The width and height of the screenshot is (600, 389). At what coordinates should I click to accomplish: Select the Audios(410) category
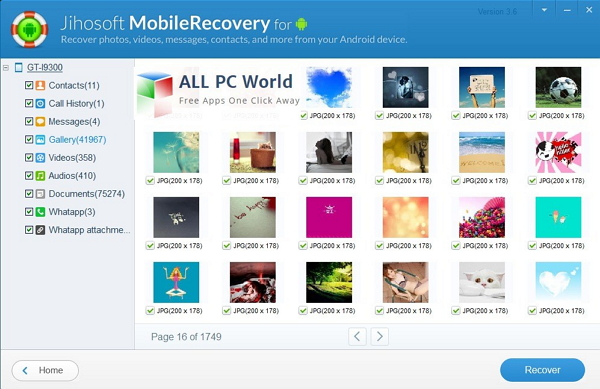click(x=72, y=176)
